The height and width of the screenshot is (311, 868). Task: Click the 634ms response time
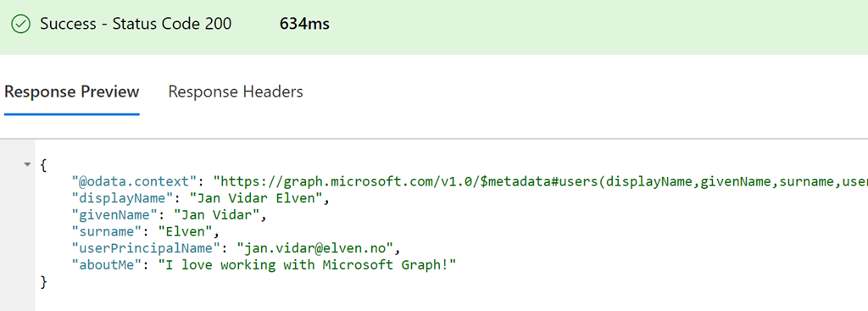(x=304, y=25)
